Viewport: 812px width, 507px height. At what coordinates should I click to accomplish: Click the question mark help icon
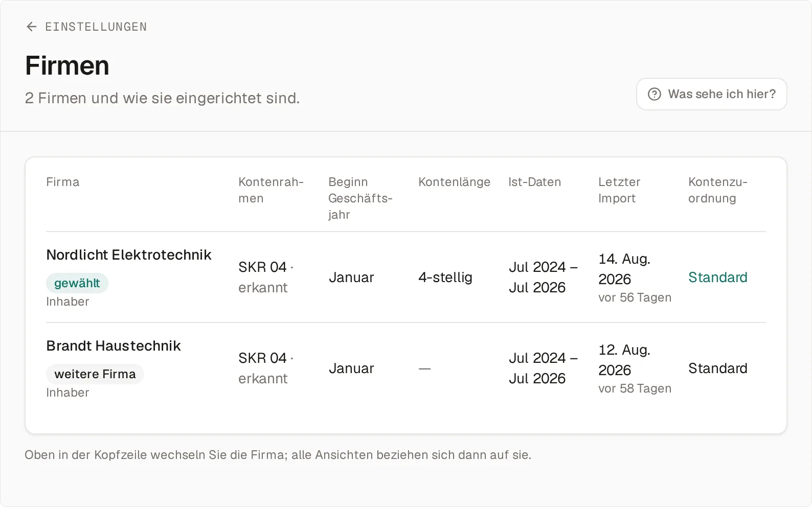(655, 94)
